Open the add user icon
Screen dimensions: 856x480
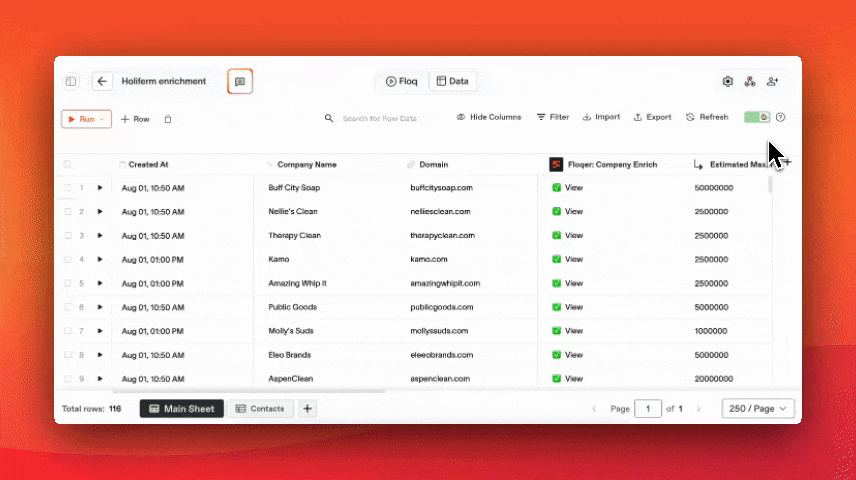[772, 81]
